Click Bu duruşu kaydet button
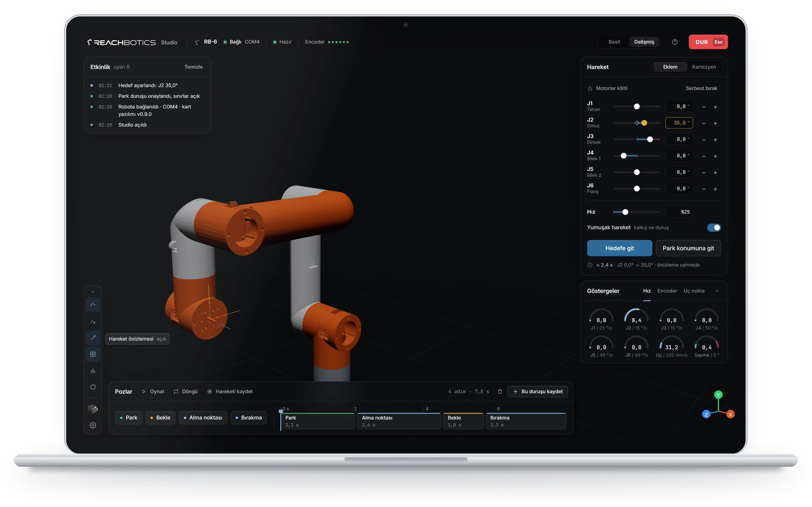The image size is (812, 507). click(538, 392)
